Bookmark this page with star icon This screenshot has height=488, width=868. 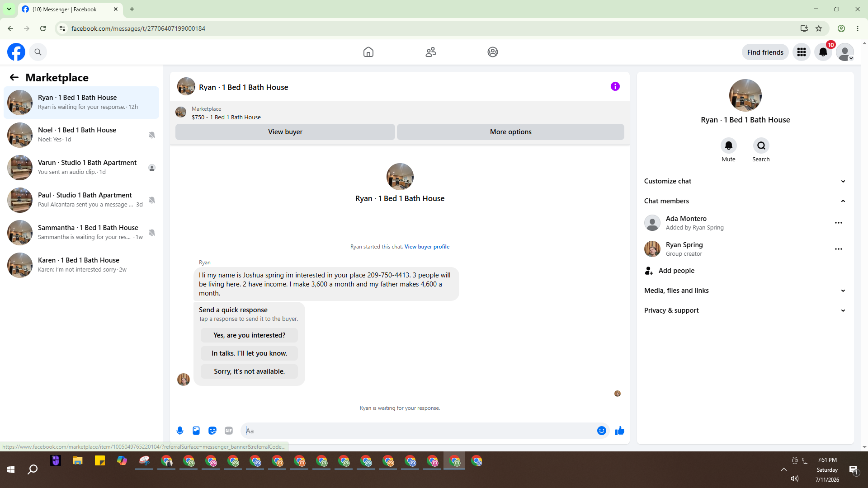tap(819, 28)
